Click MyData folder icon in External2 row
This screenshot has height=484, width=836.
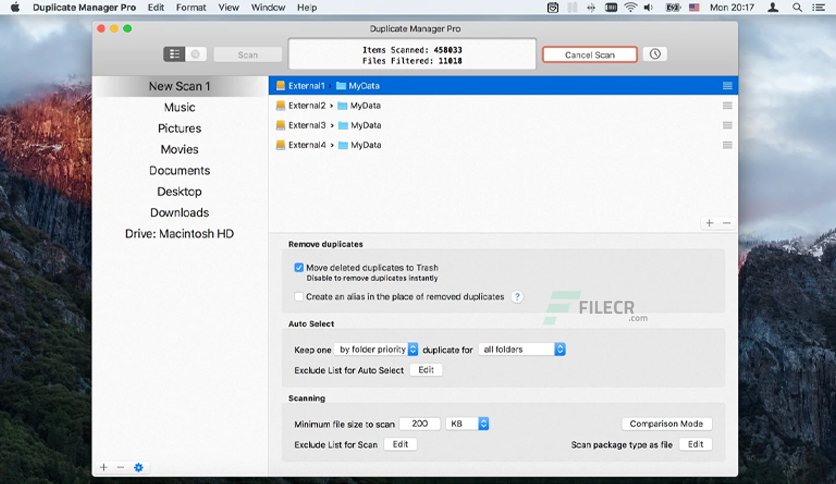343,106
